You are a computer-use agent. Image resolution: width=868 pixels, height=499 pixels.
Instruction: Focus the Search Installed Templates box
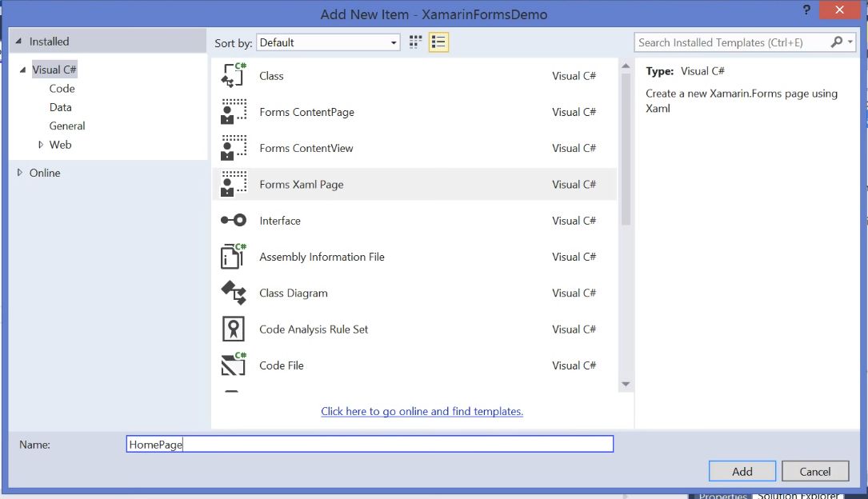coord(732,42)
